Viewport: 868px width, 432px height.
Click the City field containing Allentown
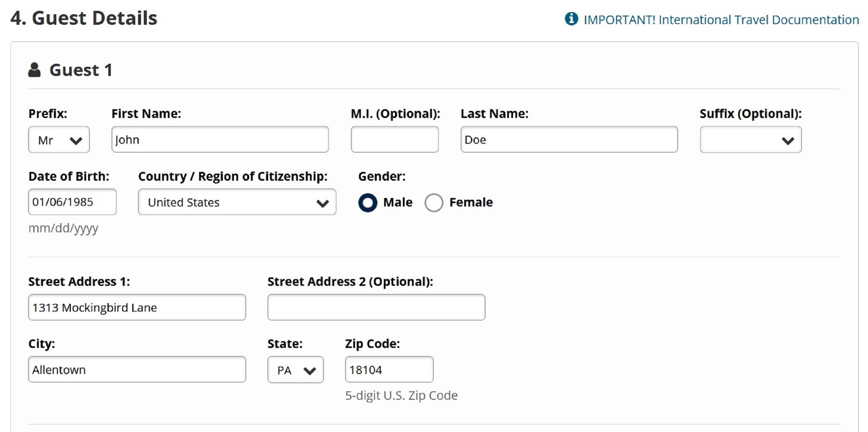tap(137, 369)
